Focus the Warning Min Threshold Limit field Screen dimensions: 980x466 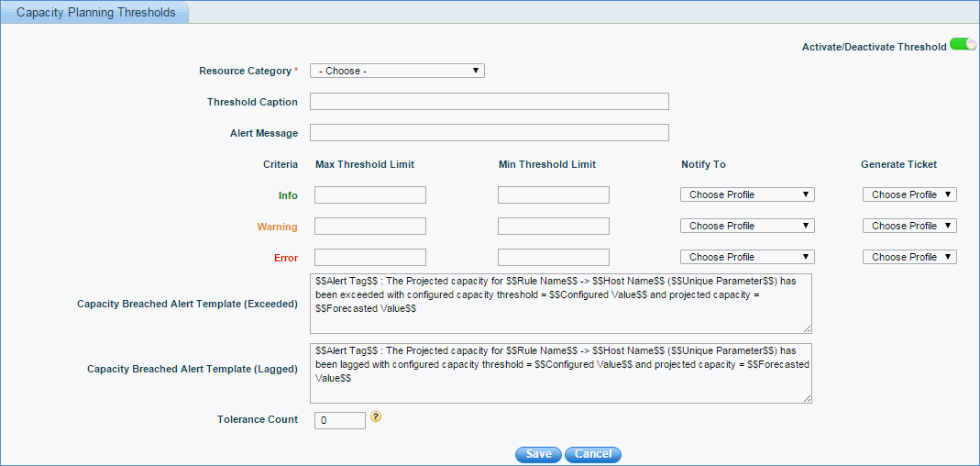(x=554, y=226)
